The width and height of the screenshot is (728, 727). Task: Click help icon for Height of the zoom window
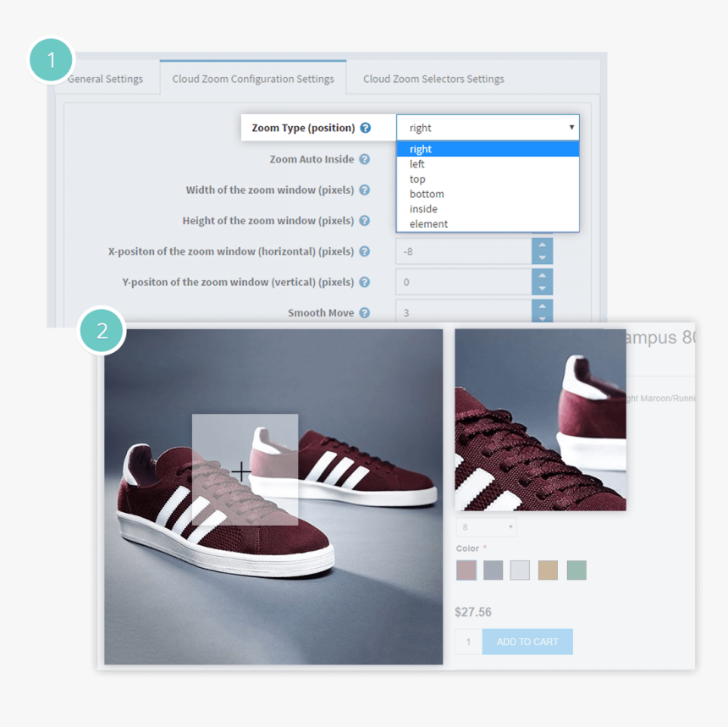click(x=364, y=221)
